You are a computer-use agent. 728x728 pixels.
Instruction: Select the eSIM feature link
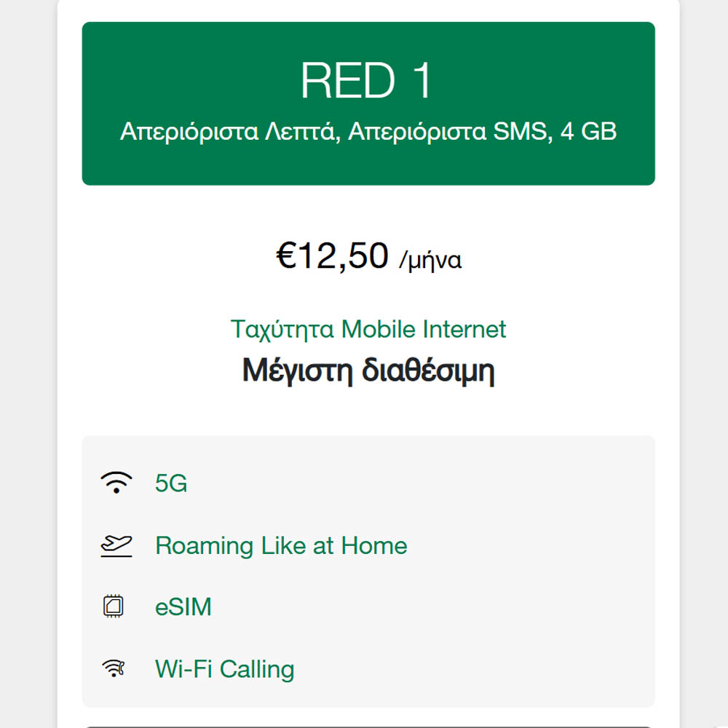183,606
